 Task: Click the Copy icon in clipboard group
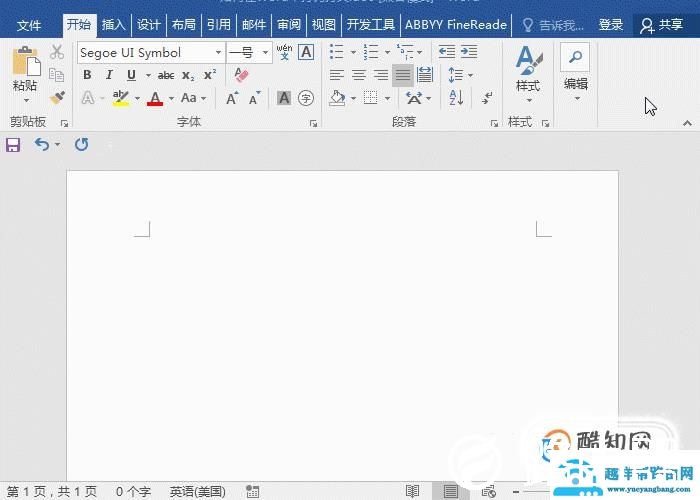[56, 75]
